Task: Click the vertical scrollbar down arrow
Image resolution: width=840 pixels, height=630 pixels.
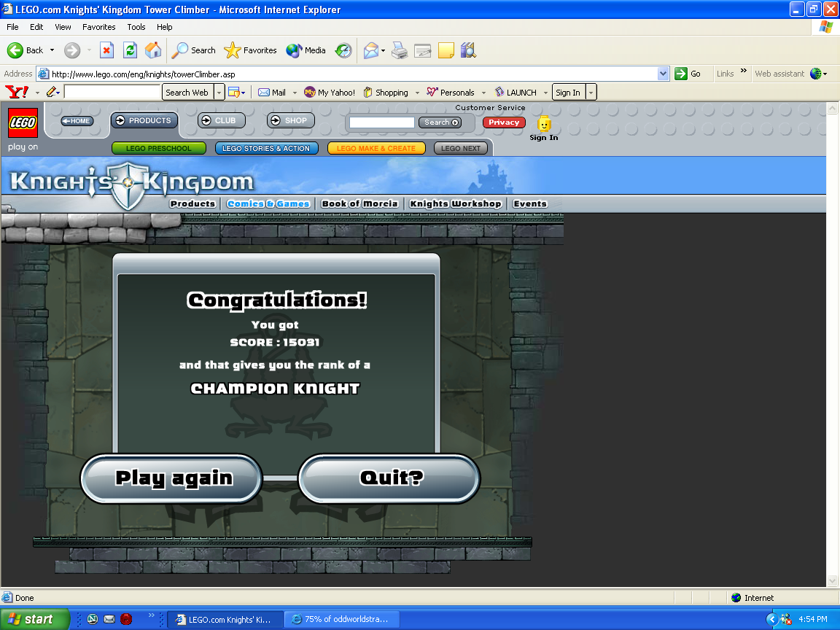Action: point(833,581)
